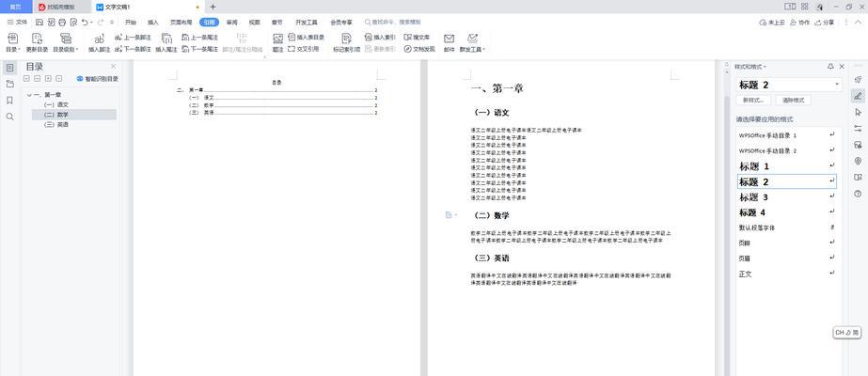Click the CH input method indicator
The width and height of the screenshot is (868, 376).
pos(847,333)
